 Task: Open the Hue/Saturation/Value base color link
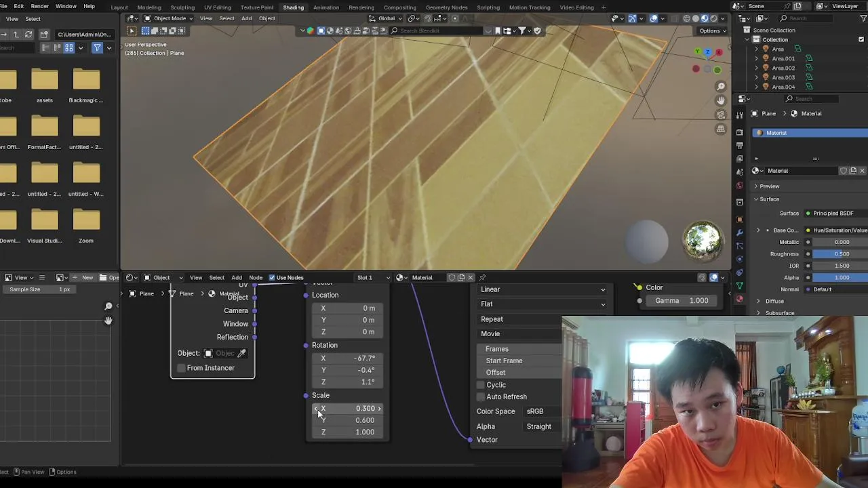pos(836,230)
